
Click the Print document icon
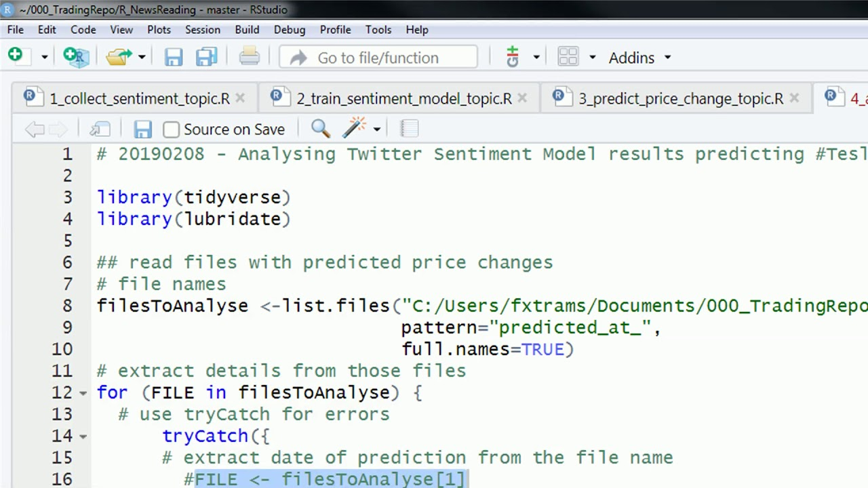click(x=249, y=57)
